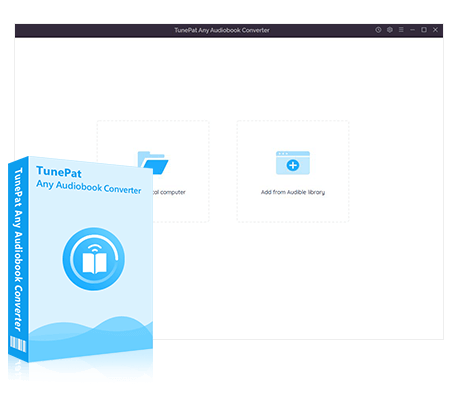
Task: Close the TunePat Any Audiobook Converter window
Action: [435, 30]
